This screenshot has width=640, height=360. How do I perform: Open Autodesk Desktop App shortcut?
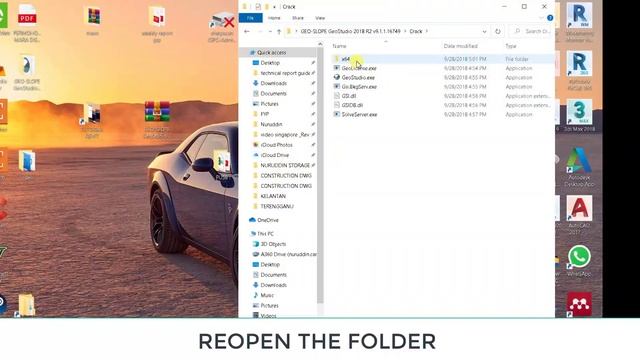pyautogui.click(x=579, y=167)
